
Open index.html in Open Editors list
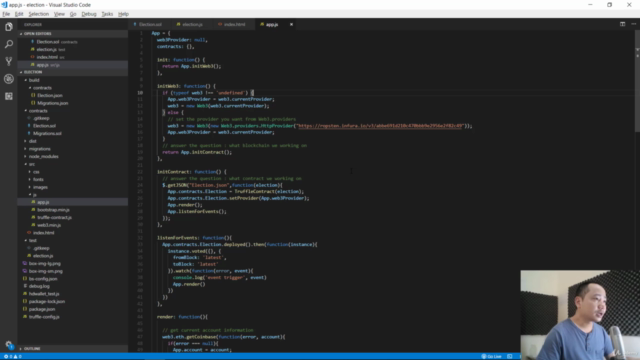pos(73,57)
